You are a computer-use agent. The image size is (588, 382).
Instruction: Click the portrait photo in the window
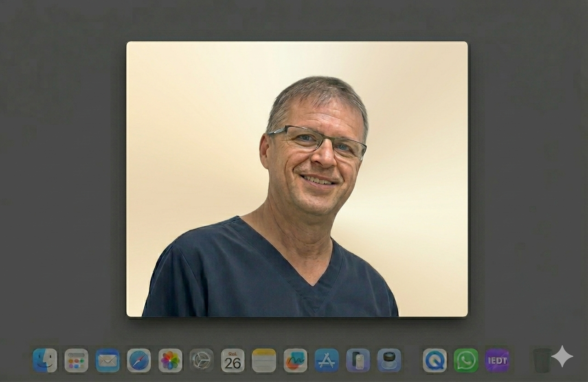(x=297, y=179)
